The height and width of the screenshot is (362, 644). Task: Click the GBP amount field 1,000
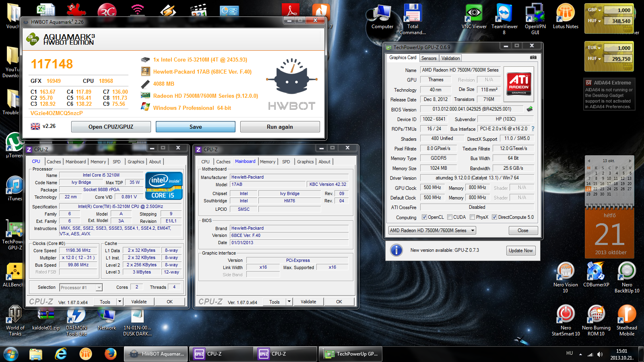[618, 10]
